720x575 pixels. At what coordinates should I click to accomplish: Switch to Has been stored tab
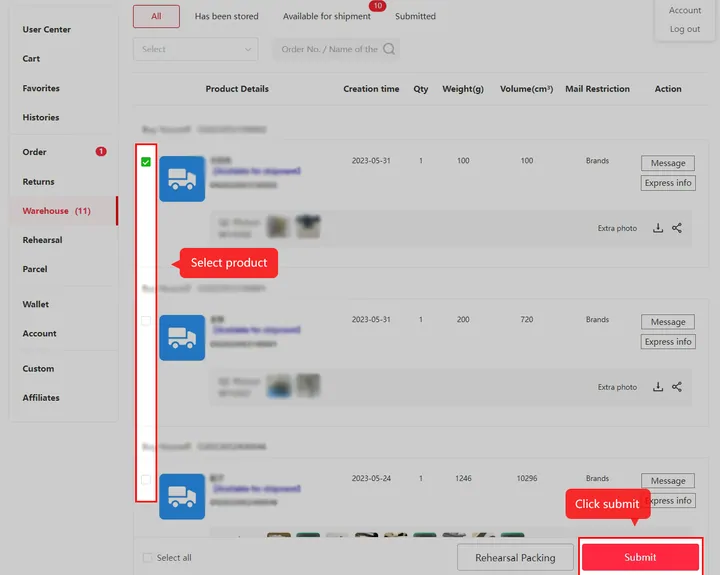click(226, 16)
